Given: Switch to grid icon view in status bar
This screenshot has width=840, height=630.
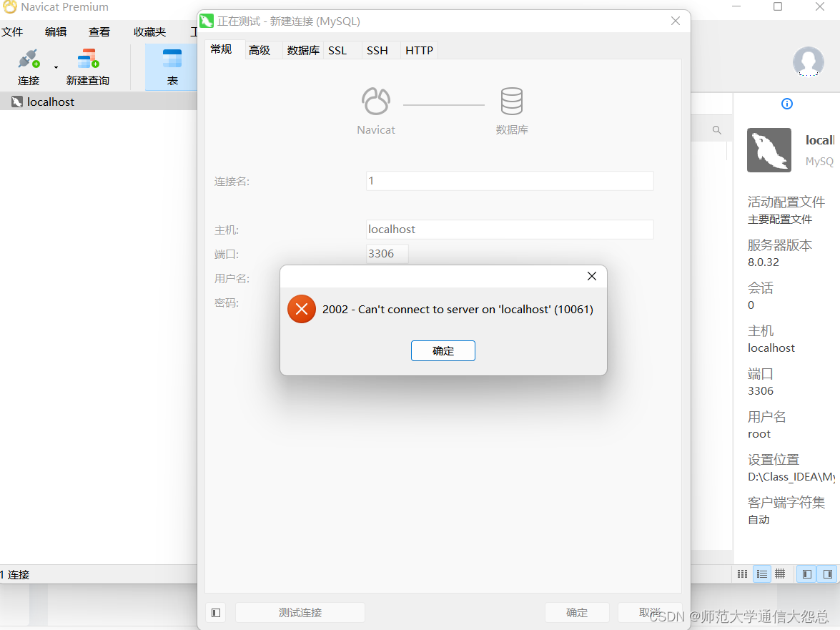Looking at the screenshot, I should pos(743,574).
